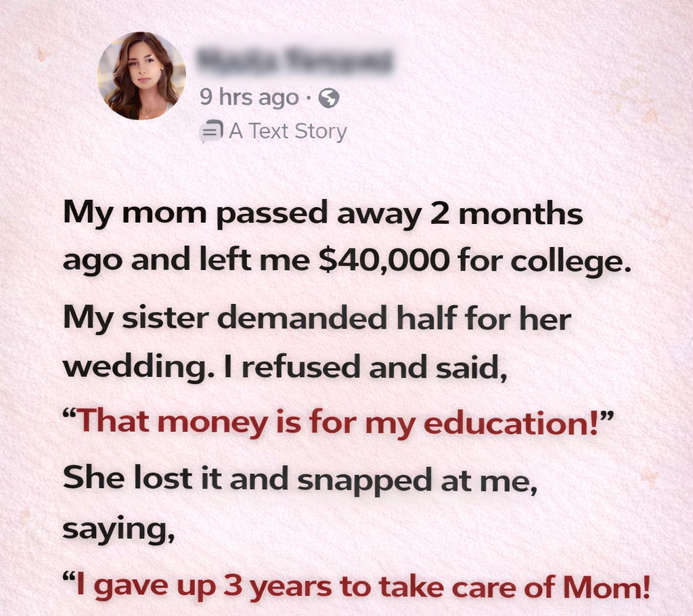Viewport: 693px width, 616px height.
Task: Click the line "My sister demanded half for her"
Action: tap(317, 319)
